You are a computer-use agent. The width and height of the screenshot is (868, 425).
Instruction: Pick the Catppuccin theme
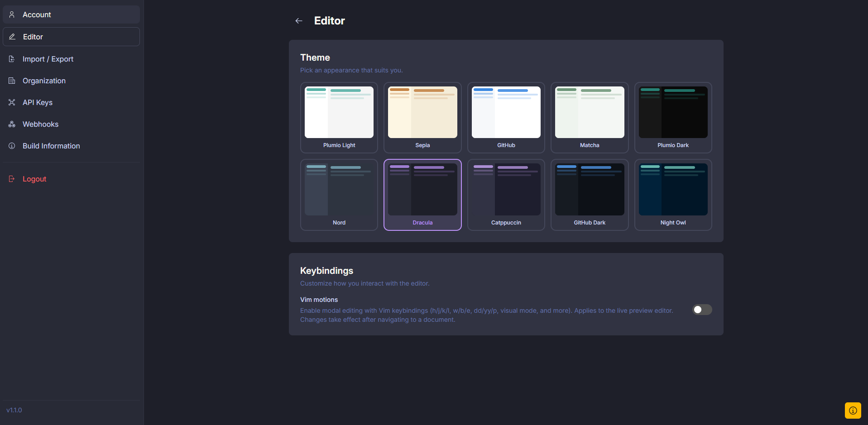click(x=506, y=195)
